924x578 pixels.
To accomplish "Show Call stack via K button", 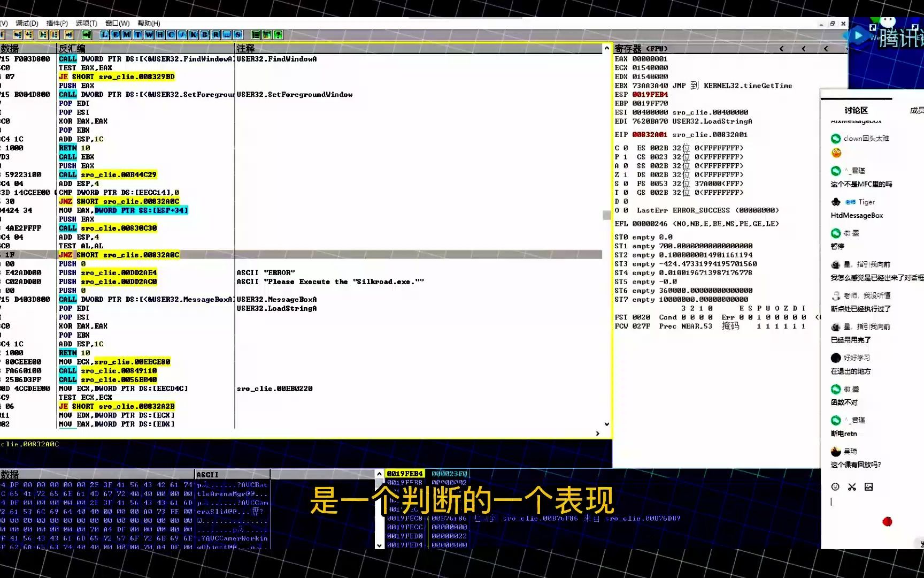I will click(193, 35).
